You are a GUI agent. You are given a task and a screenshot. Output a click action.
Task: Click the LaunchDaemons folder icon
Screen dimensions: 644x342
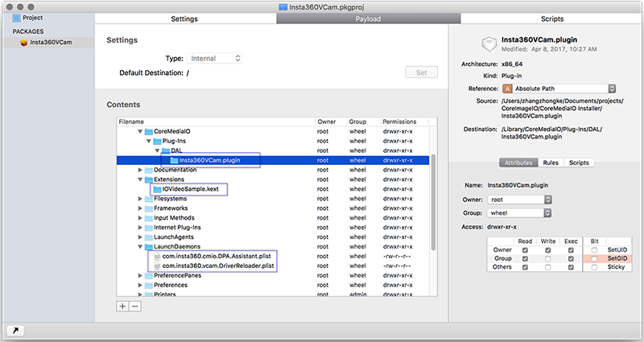(x=149, y=247)
